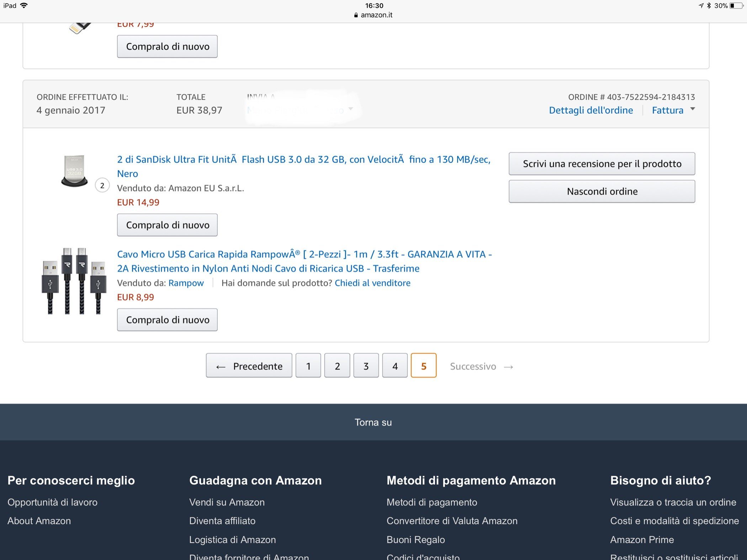This screenshot has width=747, height=560.
Task: Click Venduto da: Amazon EU S.a.r.L. text
Action: (x=180, y=188)
